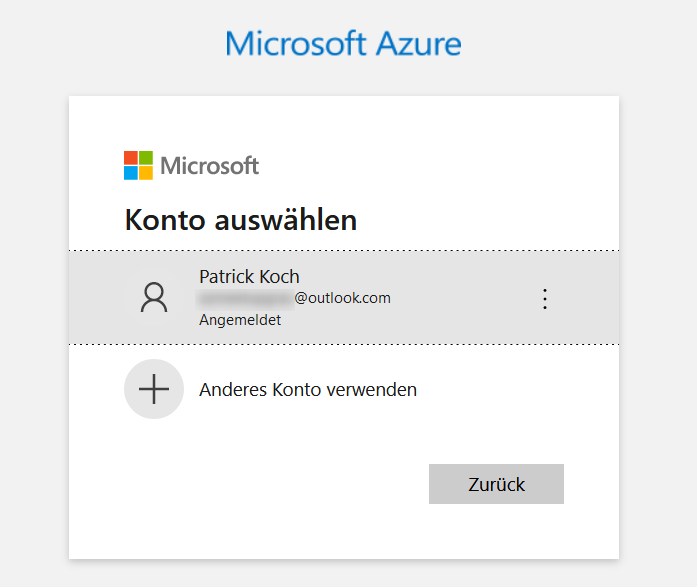Click the blurred part of the email
The width and height of the screenshot is (697, 587).
click(245, 298)
